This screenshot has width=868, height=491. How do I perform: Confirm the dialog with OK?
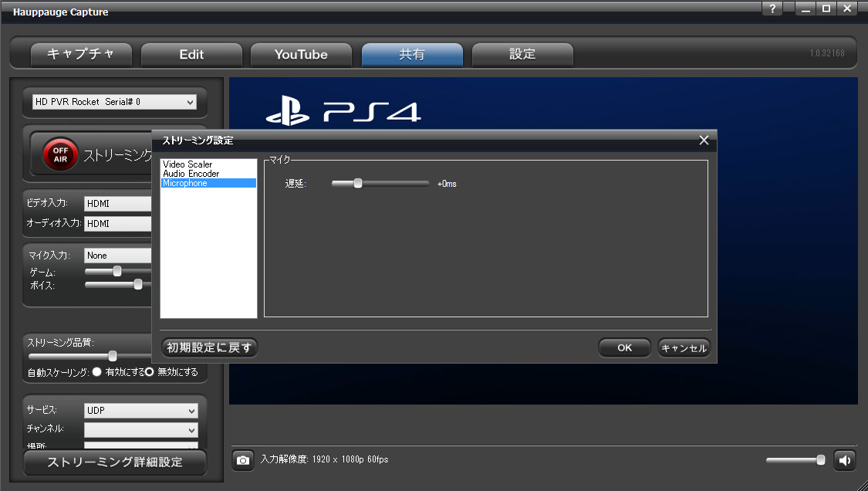pos(624,347)
